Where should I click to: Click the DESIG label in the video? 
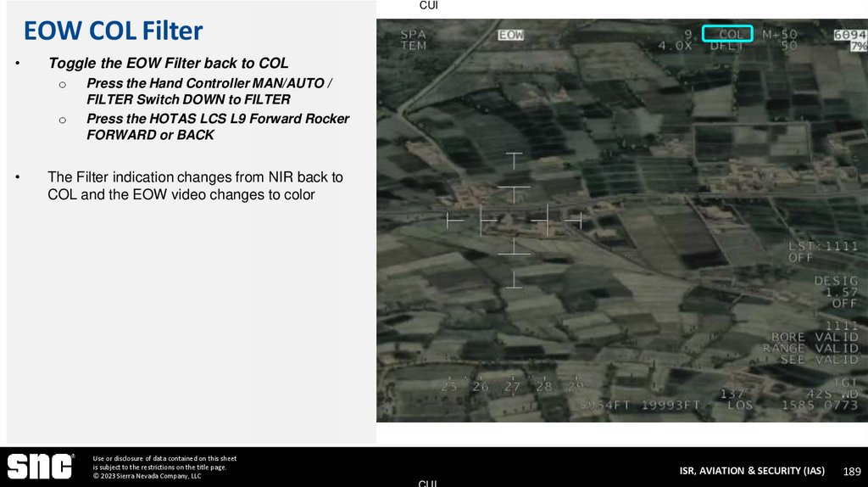836,281
